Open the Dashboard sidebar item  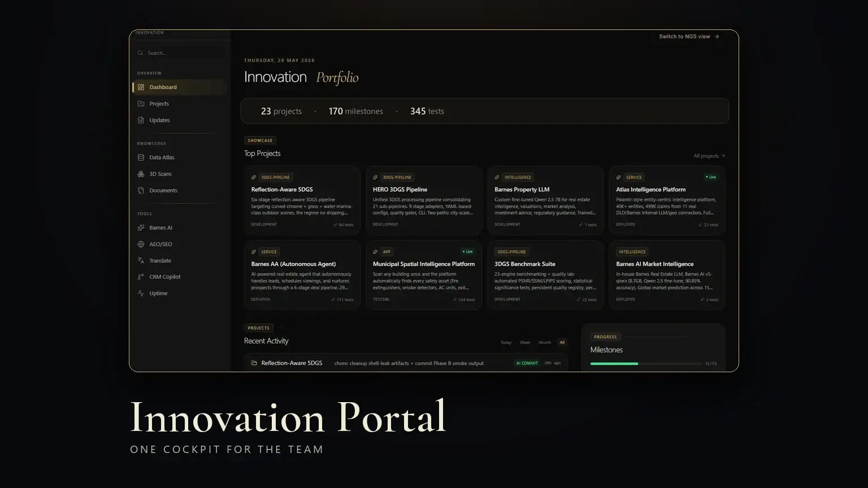click(x=180, y=87)
